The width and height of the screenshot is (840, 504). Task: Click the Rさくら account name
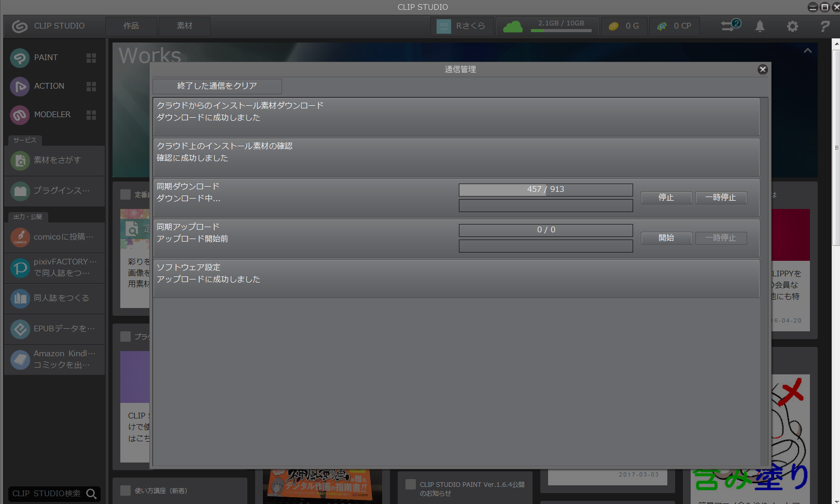click(x=471, y=26)
